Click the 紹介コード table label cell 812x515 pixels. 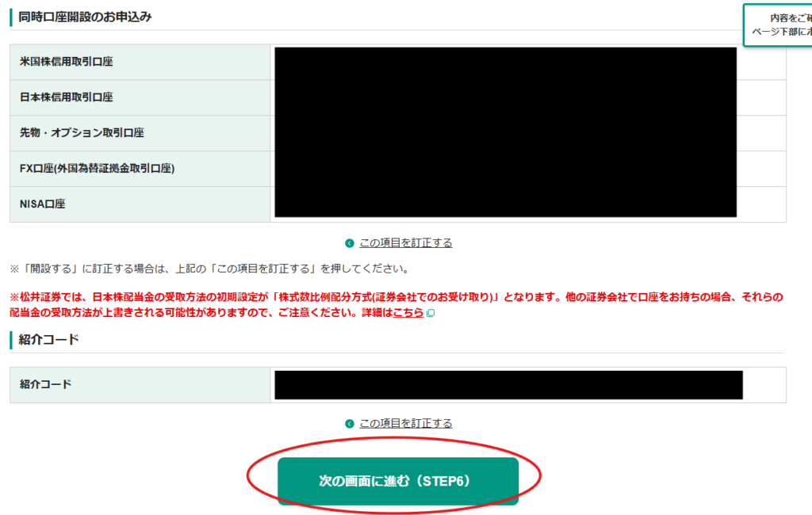pos(46,385)
